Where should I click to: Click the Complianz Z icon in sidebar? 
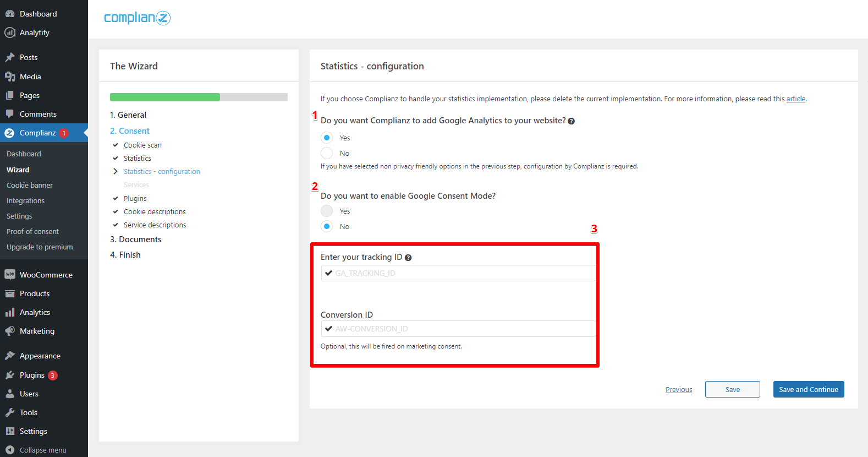click(x=9, y=133)
